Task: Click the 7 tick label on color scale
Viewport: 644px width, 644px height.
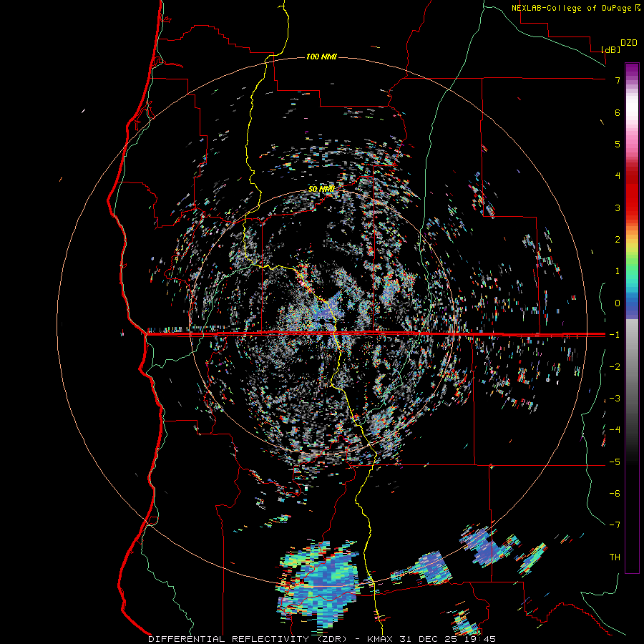Action: 618,80
